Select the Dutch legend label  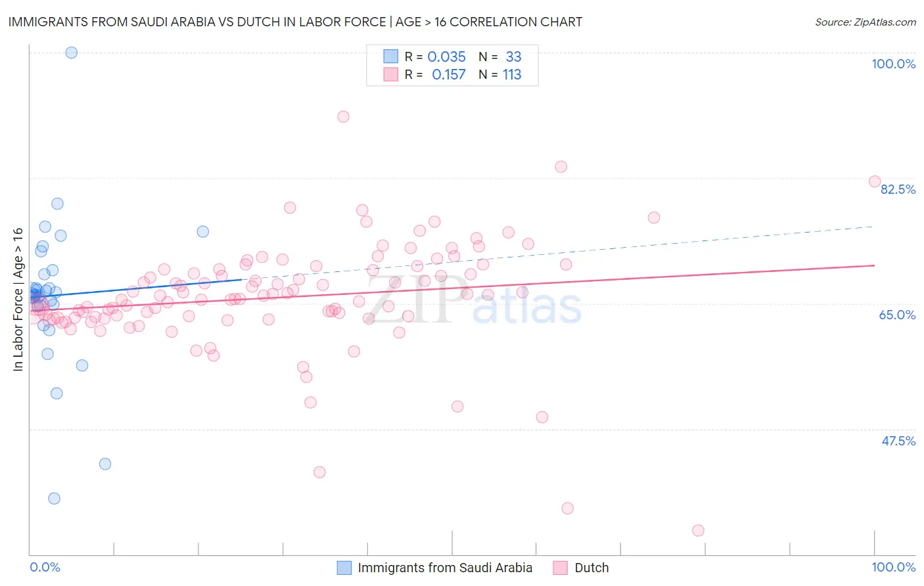click(x=591, y=568)
